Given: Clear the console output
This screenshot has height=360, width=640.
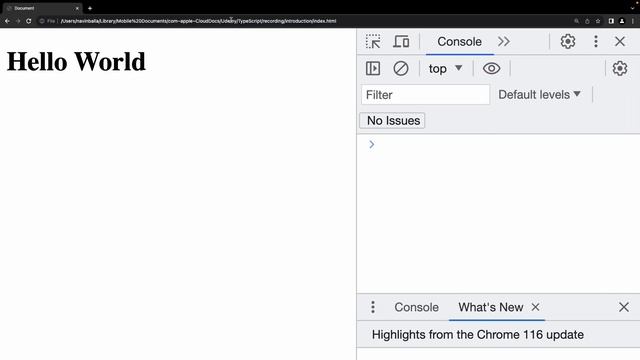Looking at the screenshot, I should [400, 69].
